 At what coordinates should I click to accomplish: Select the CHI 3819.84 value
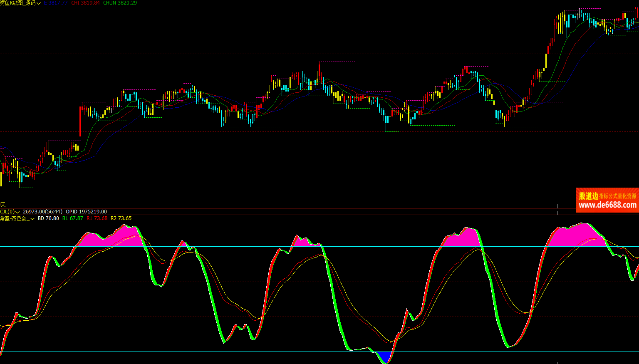point(86,3)
